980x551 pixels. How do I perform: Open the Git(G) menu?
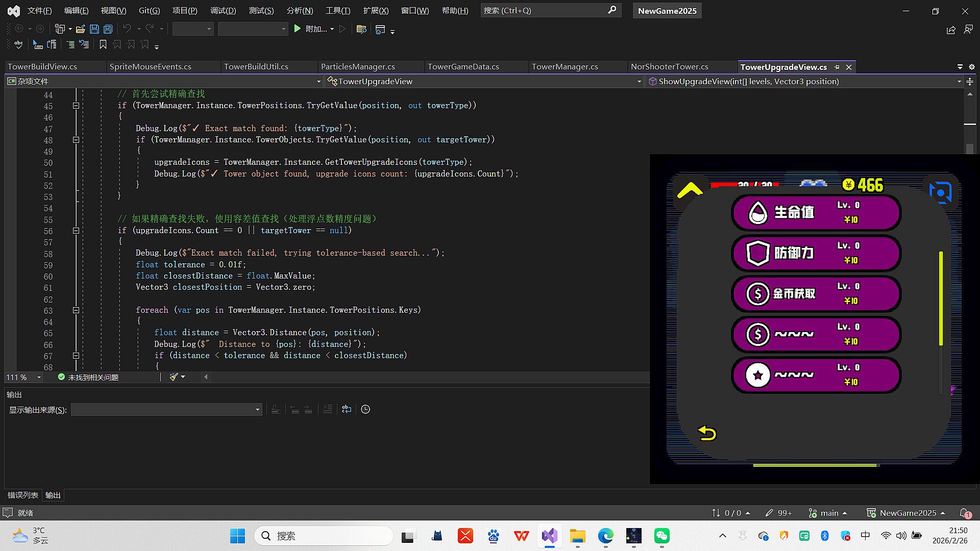pyautogui.click(x=149, y=10)
